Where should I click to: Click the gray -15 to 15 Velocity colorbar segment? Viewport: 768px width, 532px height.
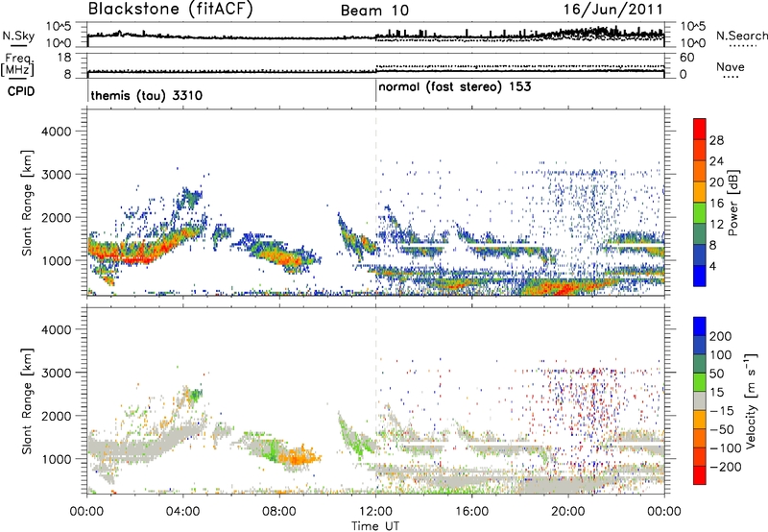click(x=700, y=400)
